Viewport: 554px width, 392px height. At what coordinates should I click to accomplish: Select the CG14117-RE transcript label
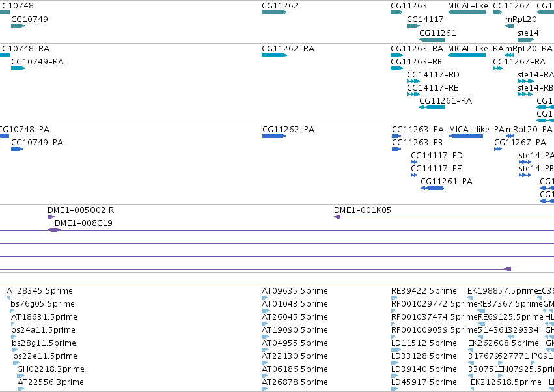(x=433, y=88)
